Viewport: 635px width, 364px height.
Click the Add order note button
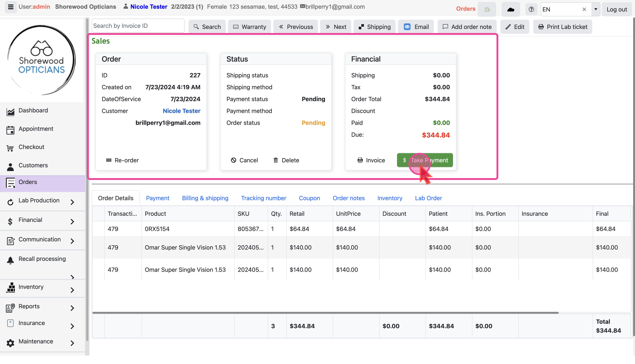(467, 27)
